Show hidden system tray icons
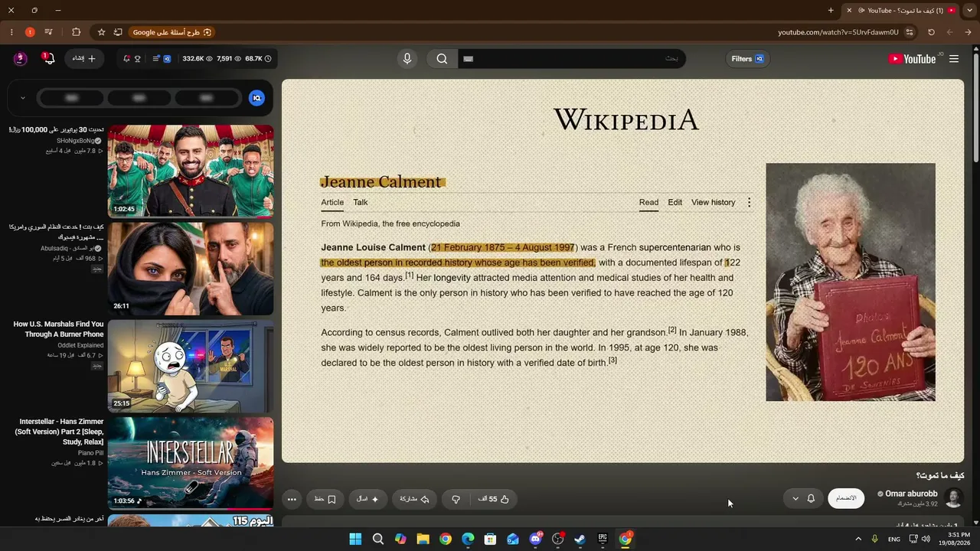980x551 pixels. tap(858, 539)
